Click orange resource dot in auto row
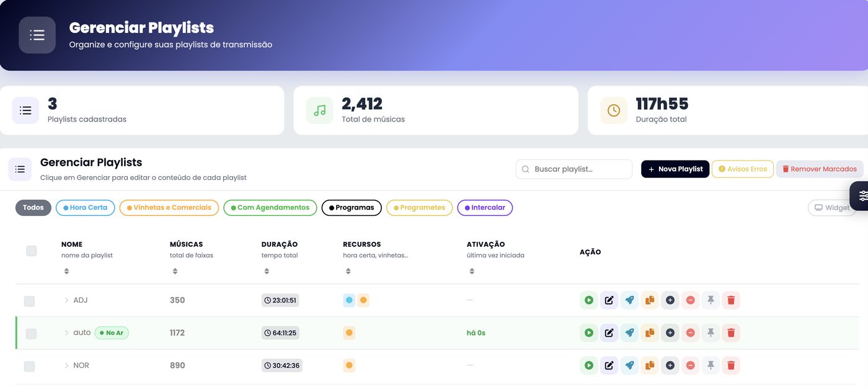Screen dimensions: 868x387 pyautogui.click(x=349, y=333)
